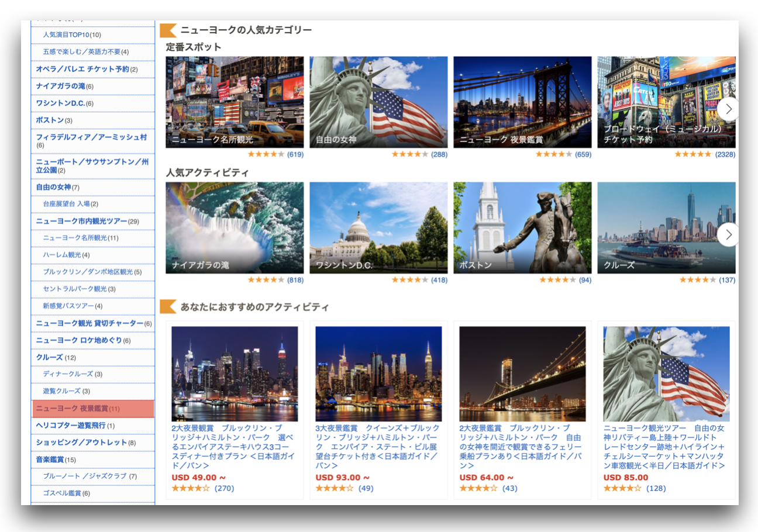Open the ボストン activity card
The width and height of the screenshot is (758, 532).
(x=522, y=228)
